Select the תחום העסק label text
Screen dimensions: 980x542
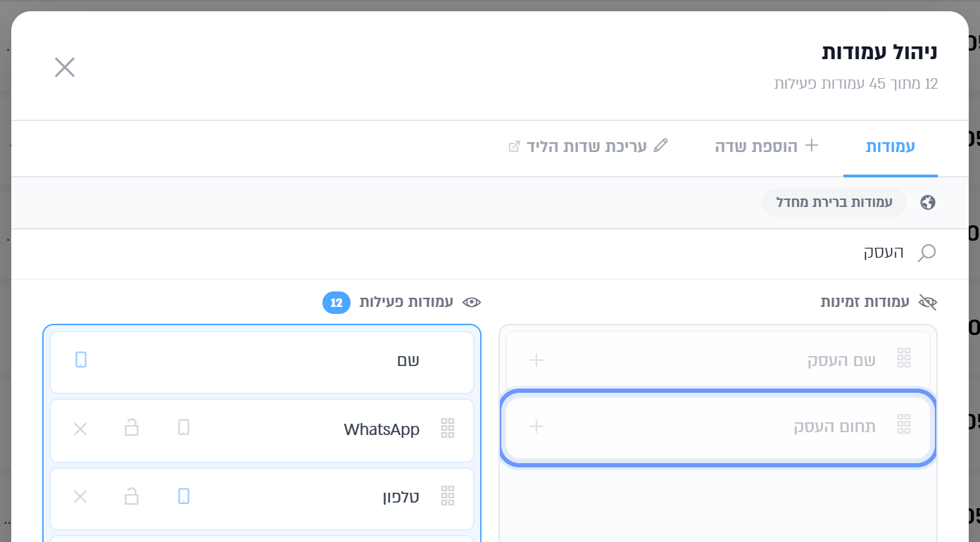click(x=835, y=427)
